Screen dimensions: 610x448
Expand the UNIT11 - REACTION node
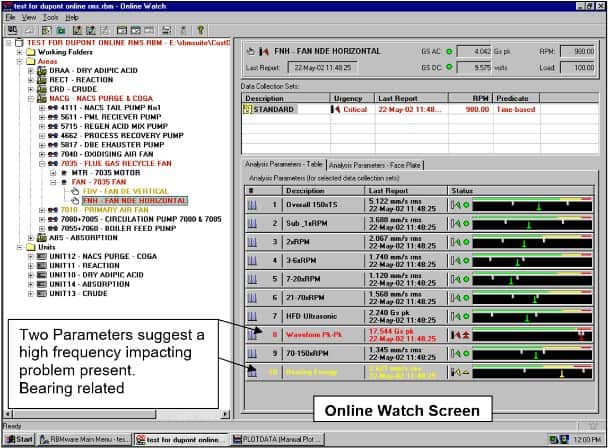(31, 266)
